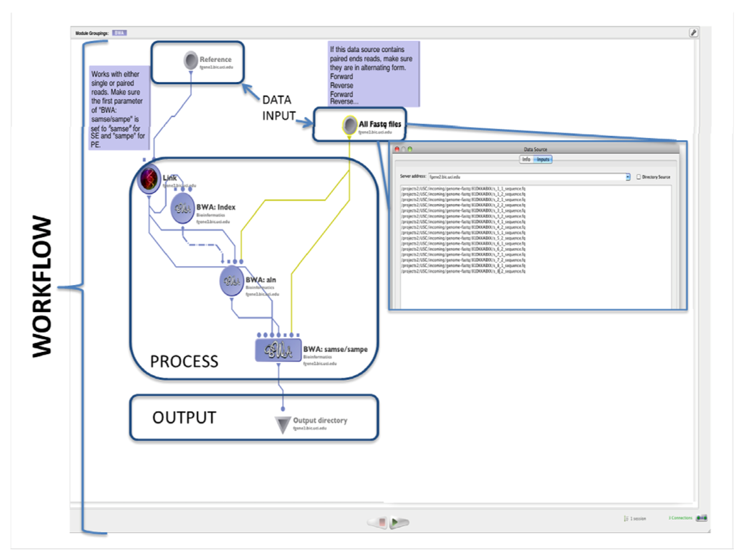This screenshot has width=742, height=560.
Task: Select the All Fastq files data source node
Action: tap(349, 125)
